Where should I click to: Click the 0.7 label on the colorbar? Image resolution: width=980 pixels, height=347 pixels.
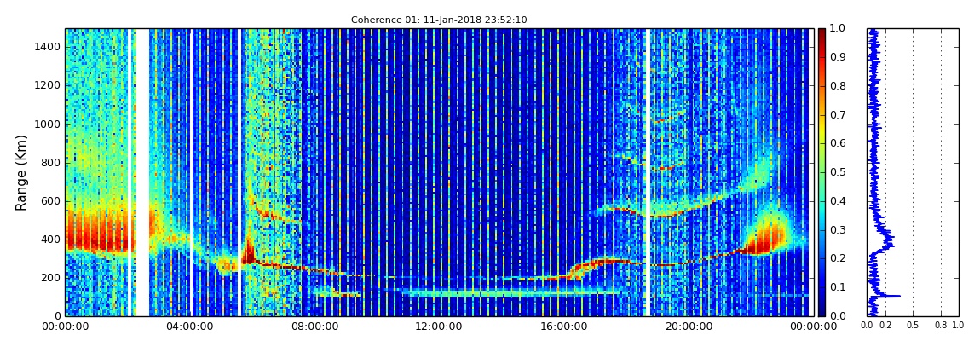837,115
